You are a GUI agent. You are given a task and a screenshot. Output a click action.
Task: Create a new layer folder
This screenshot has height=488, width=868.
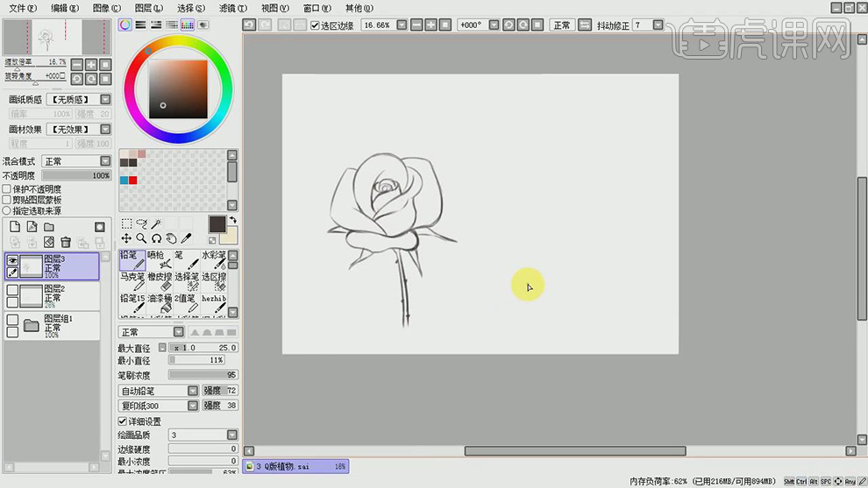tap(49, 227)
